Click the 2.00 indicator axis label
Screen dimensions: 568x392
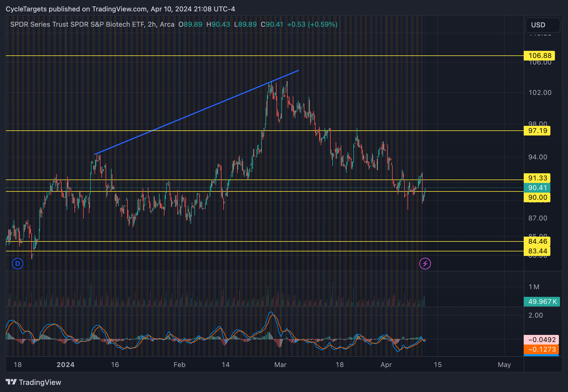[536, 315]
